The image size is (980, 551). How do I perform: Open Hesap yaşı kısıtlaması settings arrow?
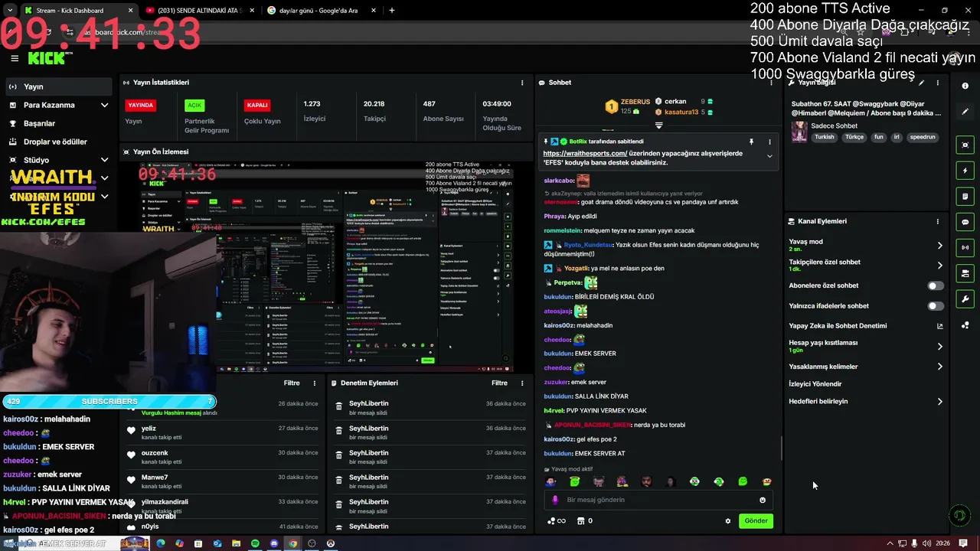[x=940, y=347]
